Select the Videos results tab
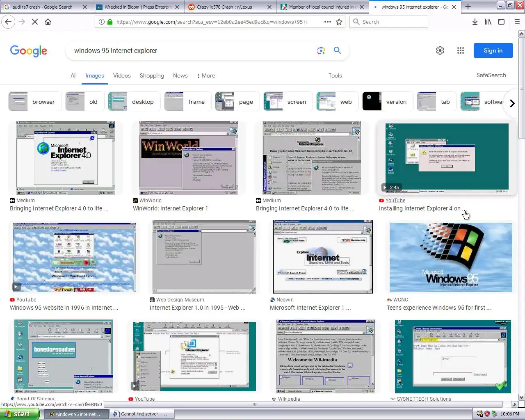Screen dimensions: 525x420 tap(122, 75)
